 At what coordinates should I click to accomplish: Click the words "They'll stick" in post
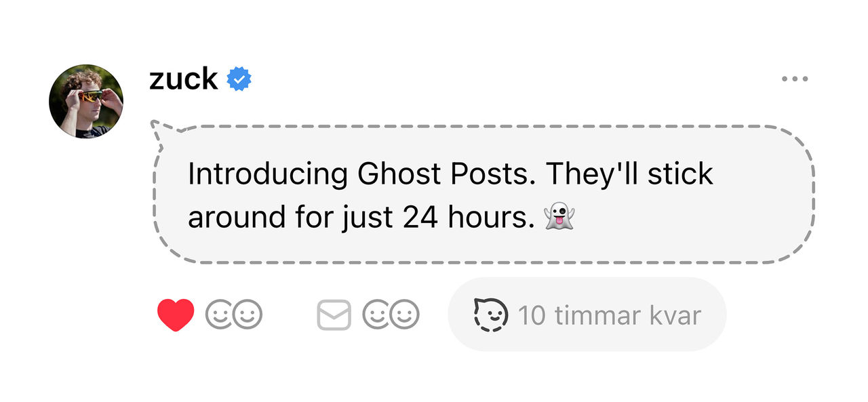click(629, 174)
